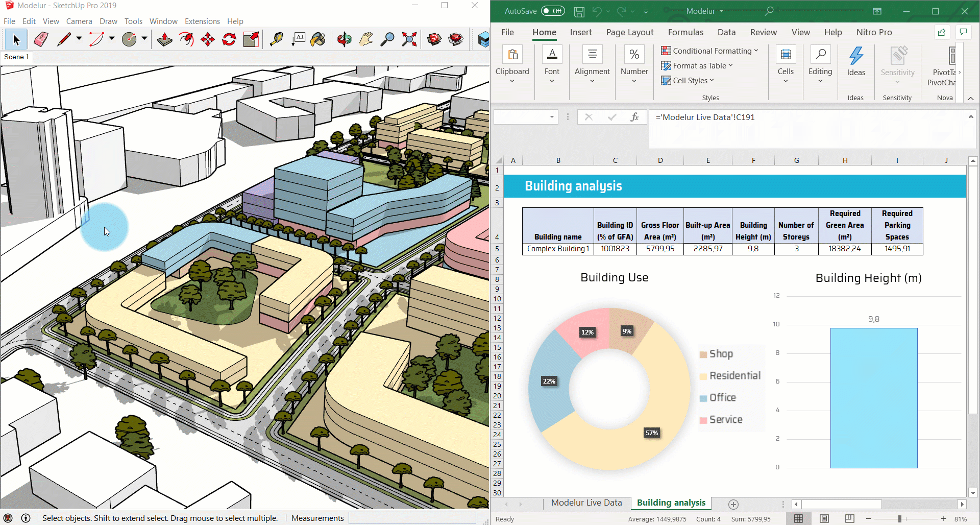
Task: Open Ideas in the Excel ribbon
Action: click(x=856, y=62)
